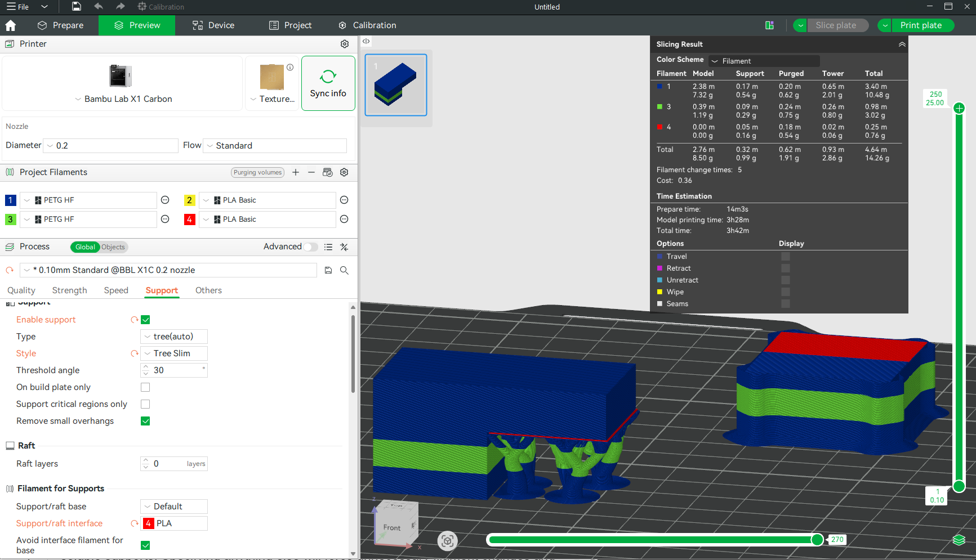Toggle Avoid interface filament for base
The width and height of the screenshot is (976, 560).
[145, 545]
